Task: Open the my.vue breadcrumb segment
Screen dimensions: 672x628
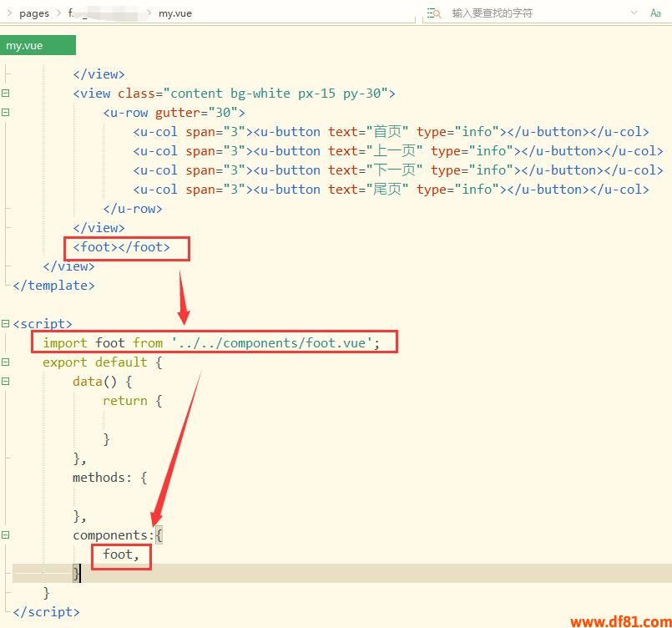Action: pos(175,13)
